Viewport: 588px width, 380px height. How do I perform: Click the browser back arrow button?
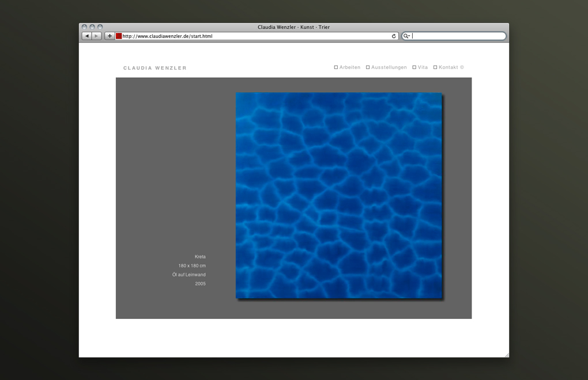click(87, 36)
